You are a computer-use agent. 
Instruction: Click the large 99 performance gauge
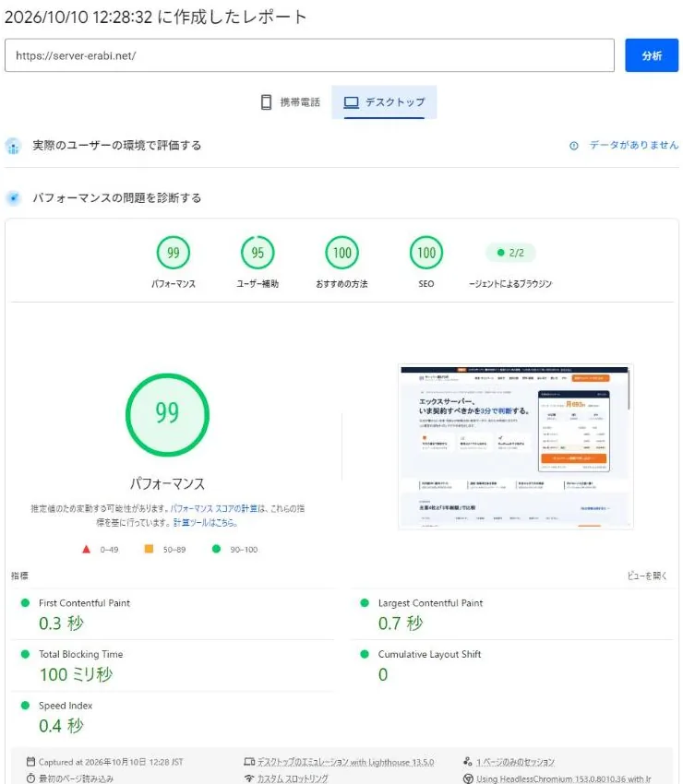167,414
